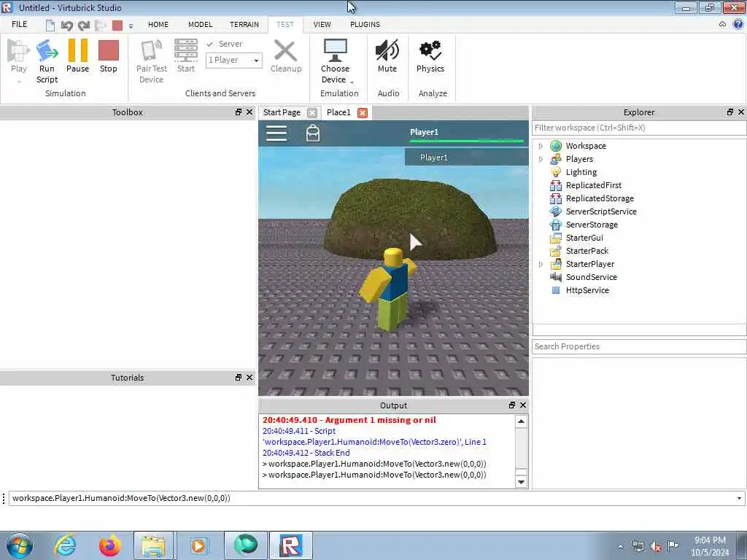Click the Search Properties field
The width and height of the screenshot is (747, 560).
pyautogui.click(x=639, y=346)
